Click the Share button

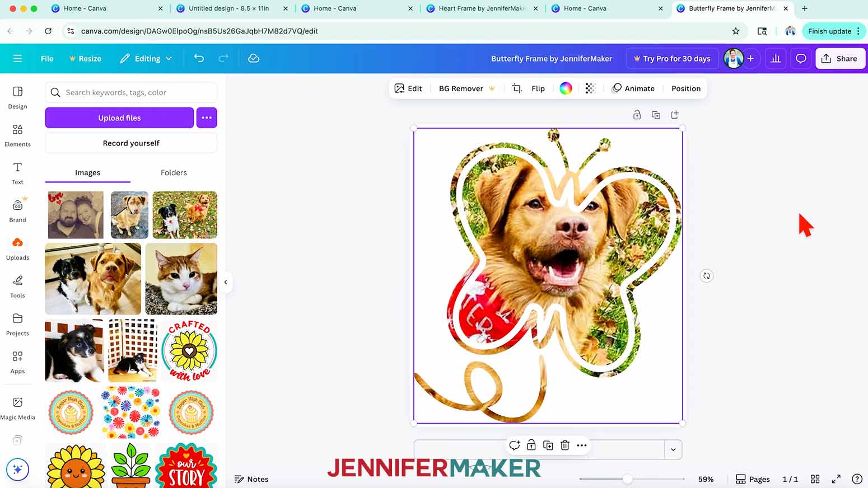[840, 58]
